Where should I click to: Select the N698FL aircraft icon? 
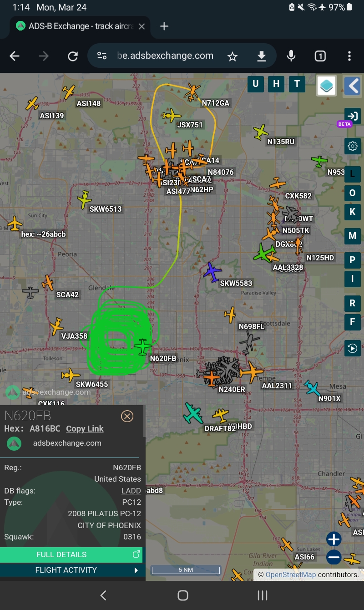click(230, 315)
